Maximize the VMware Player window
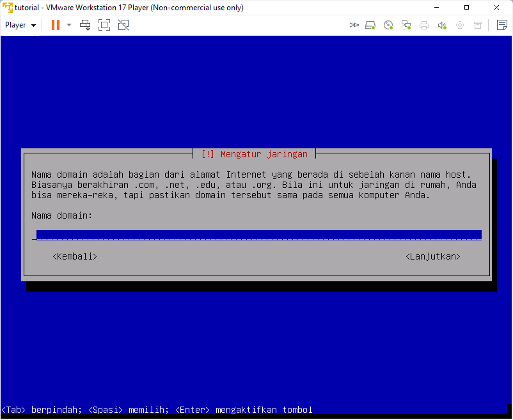Image resolution: width=513 pixels, height=420 pixels. (x=466, y=8)
